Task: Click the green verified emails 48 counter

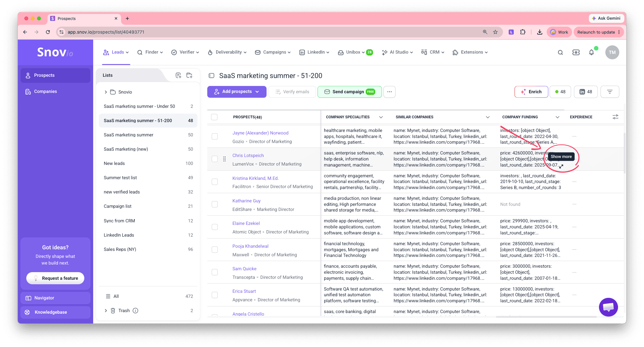Action: 560,92
